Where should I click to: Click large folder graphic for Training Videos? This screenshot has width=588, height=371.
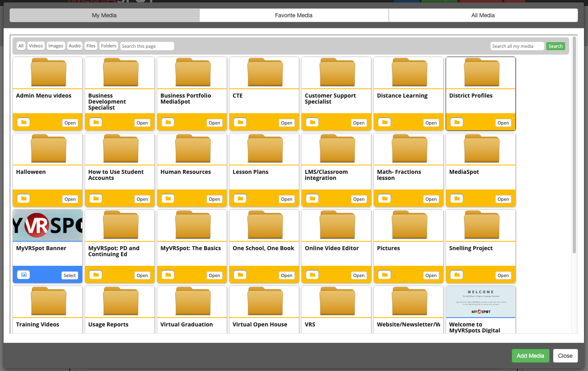(49, 301)
